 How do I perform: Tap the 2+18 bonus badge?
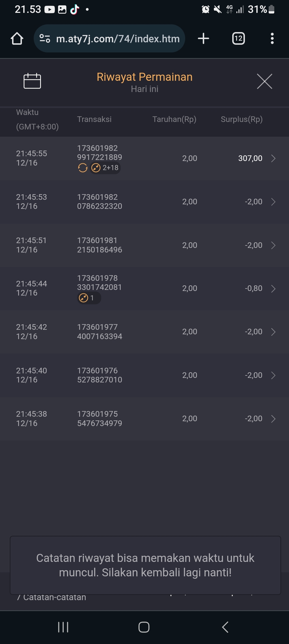(x=105, y=168)
